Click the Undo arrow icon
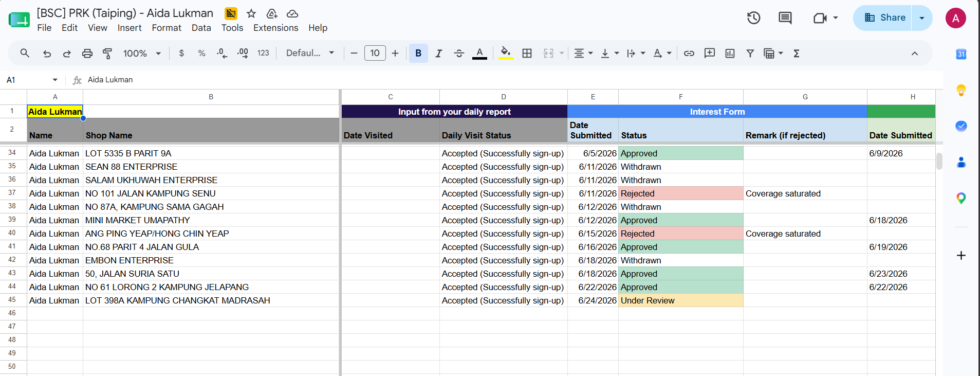 [x=47, y=53]
